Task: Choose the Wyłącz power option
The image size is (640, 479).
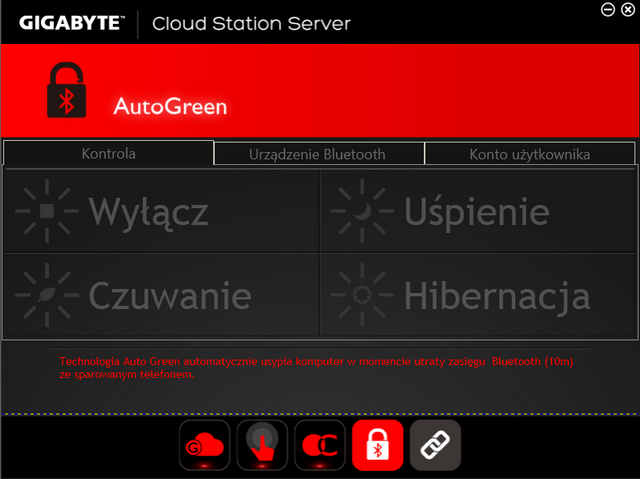Action: pos(162,211)
